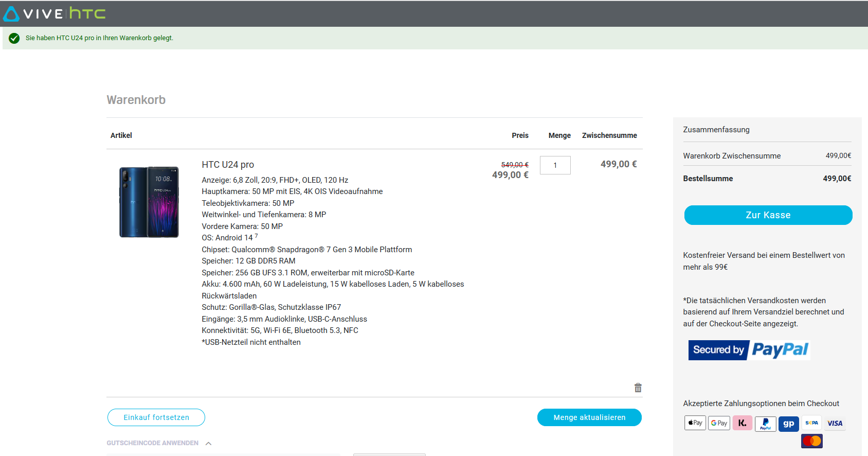This screenshot has width=868, height=456.
Task: Click the Apple Pay payment icon
Action: (695, 423)
